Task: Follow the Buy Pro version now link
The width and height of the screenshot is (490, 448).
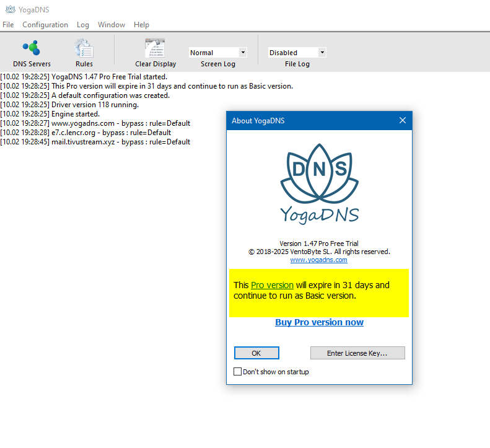Action: tap(319, 322)
